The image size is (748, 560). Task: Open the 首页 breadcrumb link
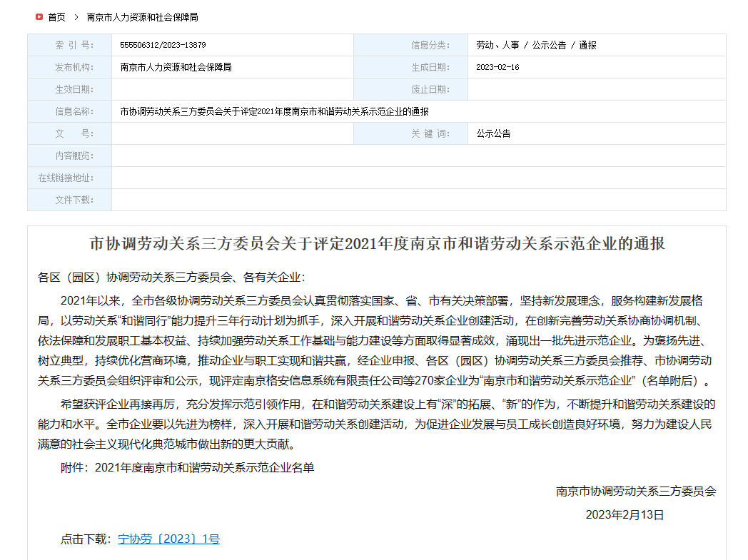pyautogui.click(x=55, y=17)
